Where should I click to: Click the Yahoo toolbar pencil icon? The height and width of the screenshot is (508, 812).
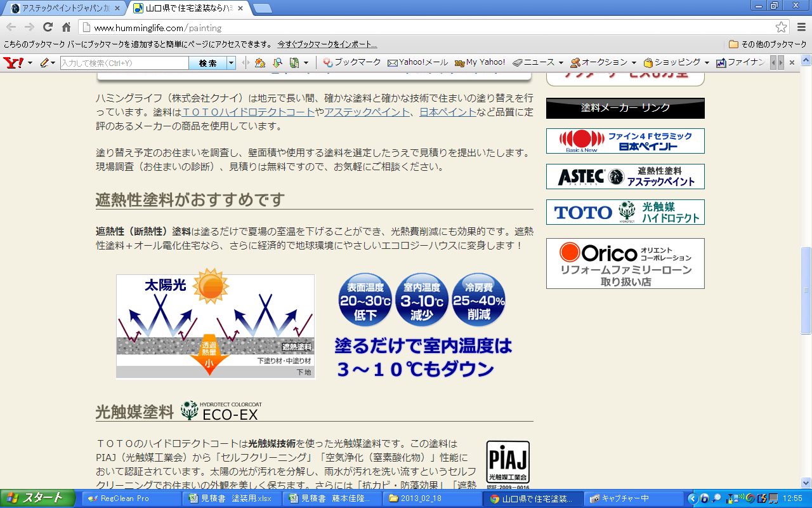pos(44,62)
